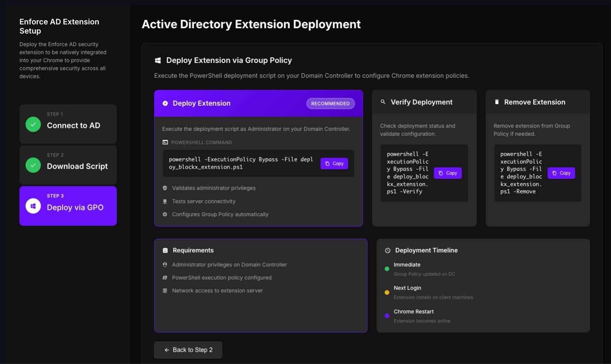Viewport: 611px width, 364px height.
Task: Click the POWERSHELL COMMAND label
Action: (202, 142)
